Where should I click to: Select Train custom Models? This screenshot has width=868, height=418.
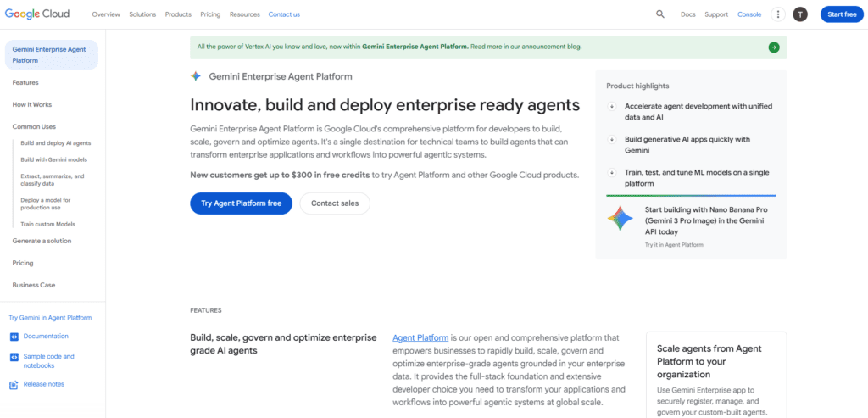(x=47, y=224)
